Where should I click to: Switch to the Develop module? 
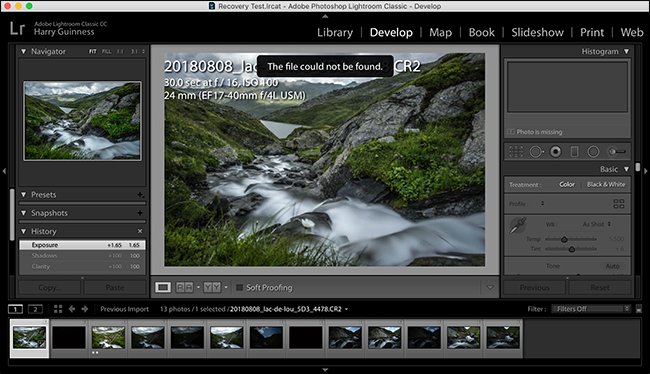[x=391, y=32]
